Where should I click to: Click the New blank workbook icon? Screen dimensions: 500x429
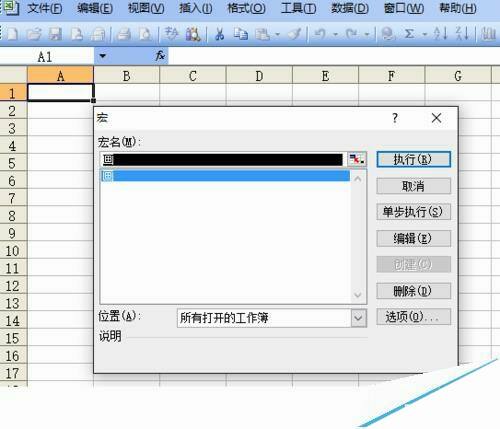pos(13,34)
